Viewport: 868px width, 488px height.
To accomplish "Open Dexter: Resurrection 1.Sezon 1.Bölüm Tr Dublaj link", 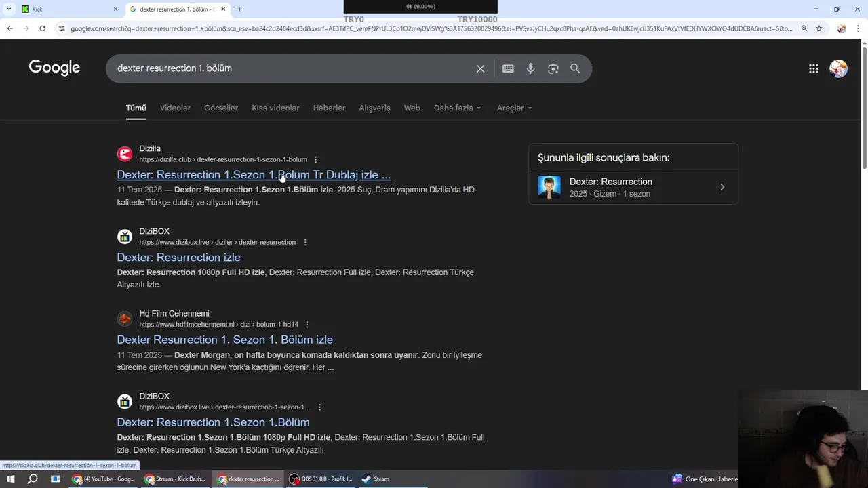I will pos(254,175).
